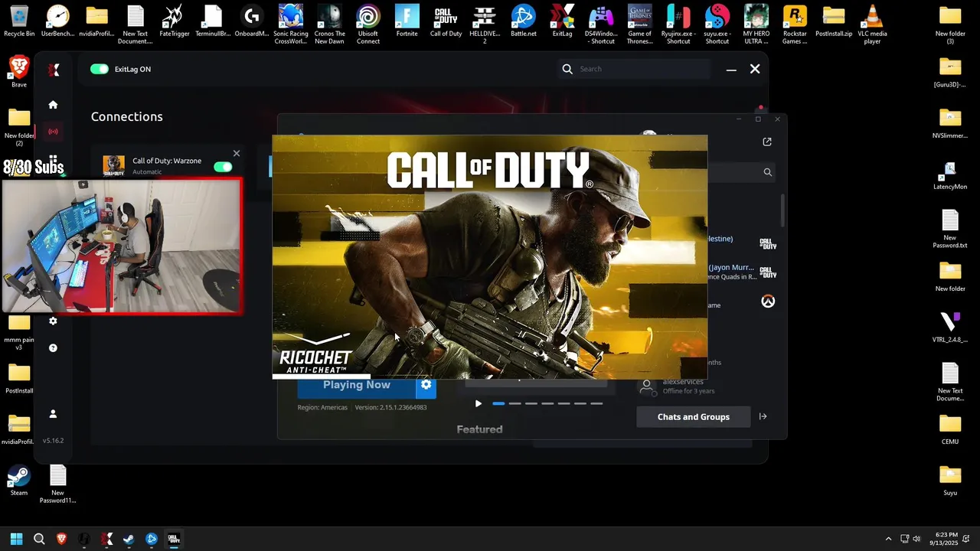Select the Fortnite desktop shortcut
Image resolution: width=980 pixels, height=551 pixels.
(x=407, y=21)
